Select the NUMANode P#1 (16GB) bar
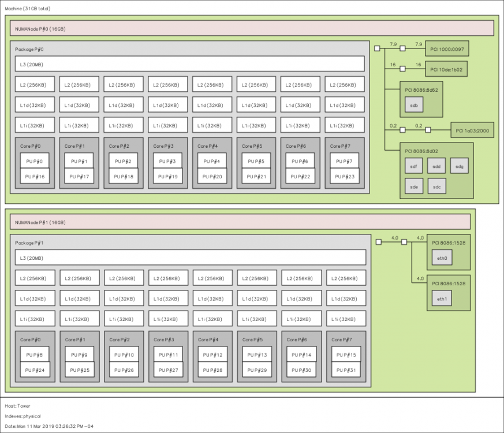 (x=240, y=222)
